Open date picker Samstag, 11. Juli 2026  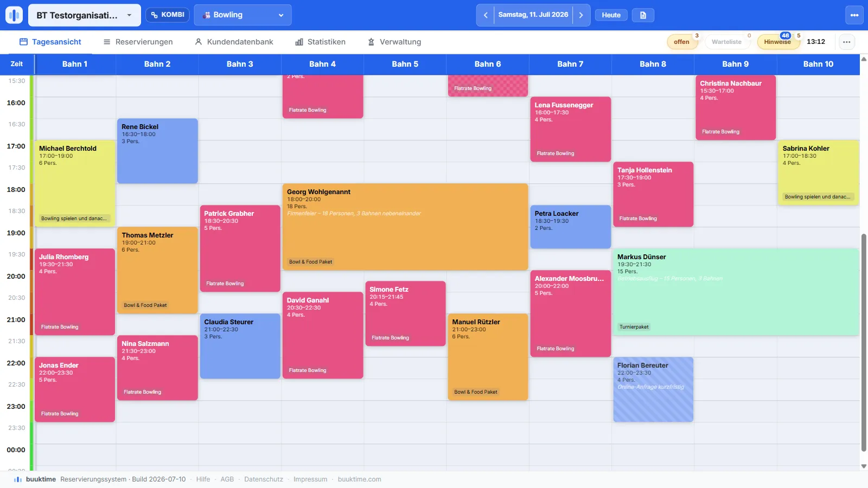pyautogui.click(x=533, y=15)
